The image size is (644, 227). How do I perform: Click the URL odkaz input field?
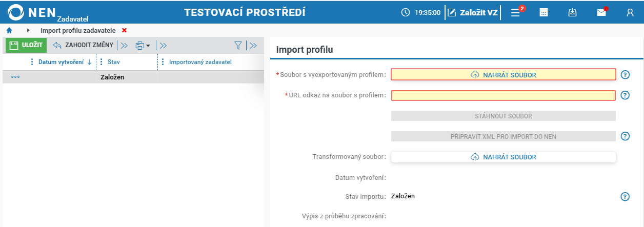[504, 95]
